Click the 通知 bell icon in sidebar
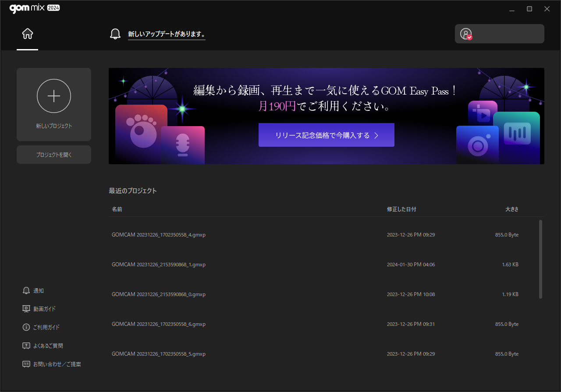561x392 pixels. tap(26, 290)
